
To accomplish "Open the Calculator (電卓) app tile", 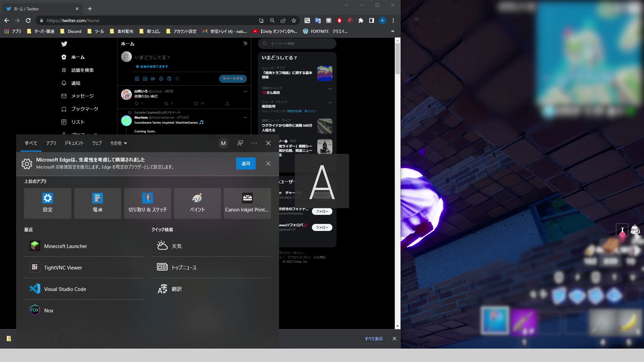I will 98,203.
